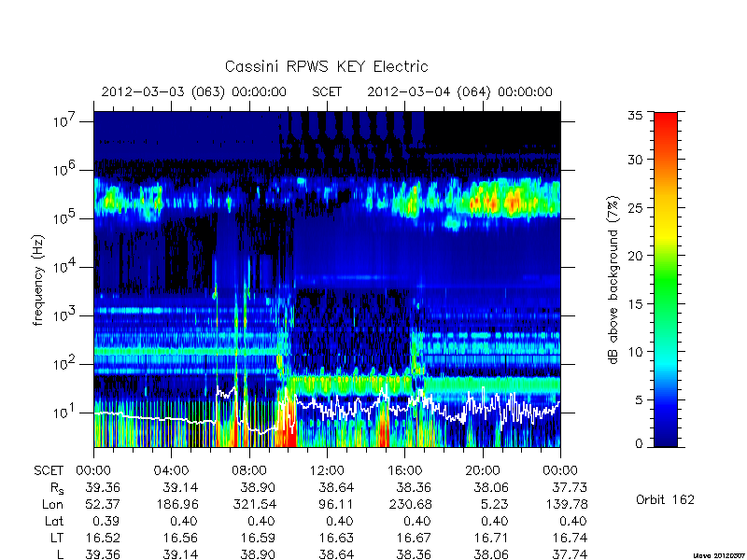Viewport: 747px width, 560px height.
Task: Click the time axis label 12:00
Action: coord(327,470)
